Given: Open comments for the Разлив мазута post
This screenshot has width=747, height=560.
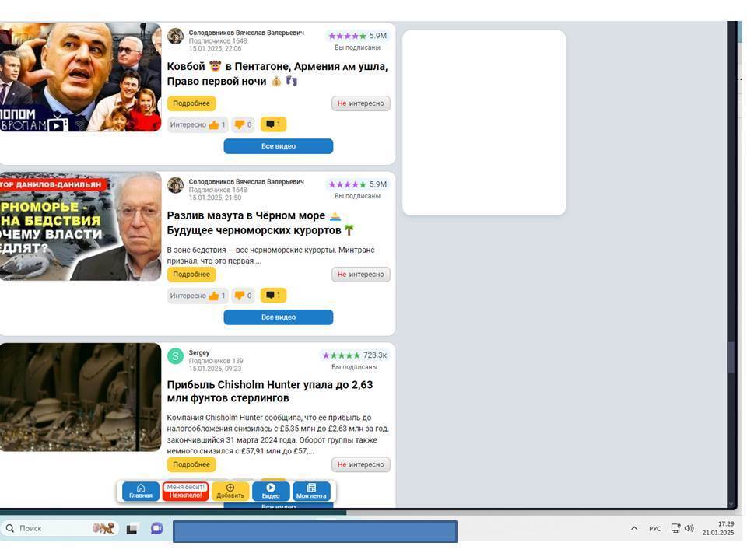Looking at the screenshot, I should coord(273,296).
